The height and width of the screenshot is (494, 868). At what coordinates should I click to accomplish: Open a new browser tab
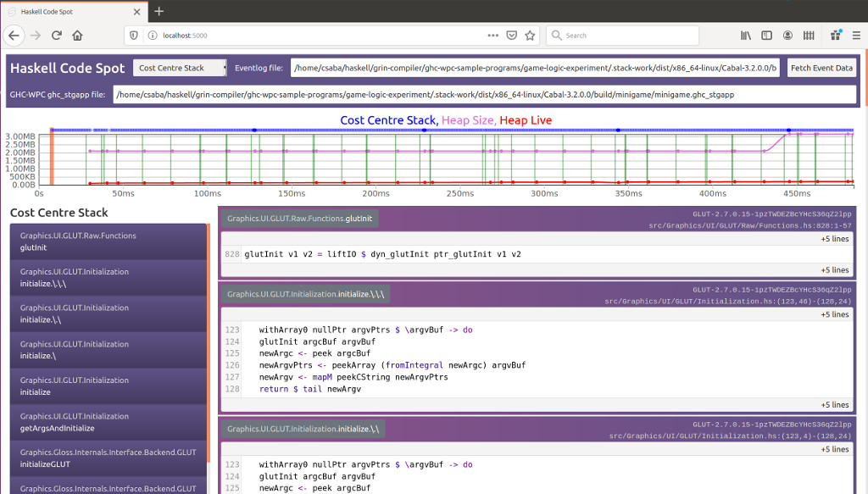point(159,11)
